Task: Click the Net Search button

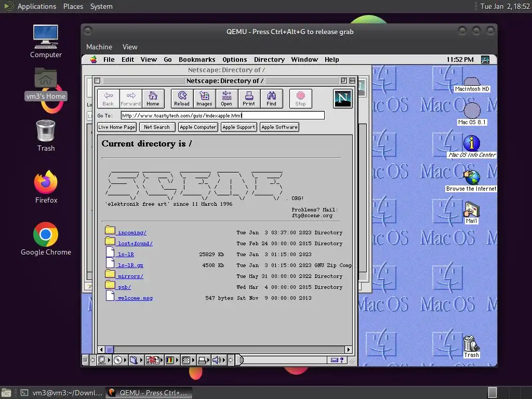Action: point(157,127)
